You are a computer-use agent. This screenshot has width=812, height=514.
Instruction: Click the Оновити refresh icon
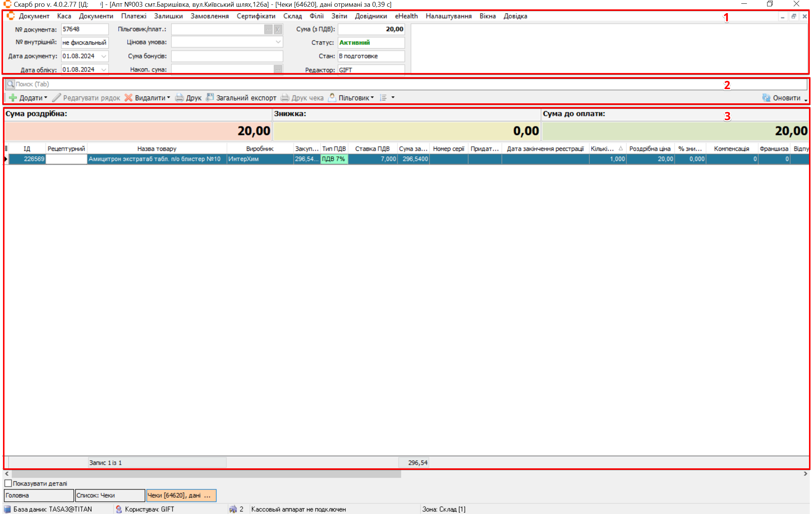[x=766, y=98]
